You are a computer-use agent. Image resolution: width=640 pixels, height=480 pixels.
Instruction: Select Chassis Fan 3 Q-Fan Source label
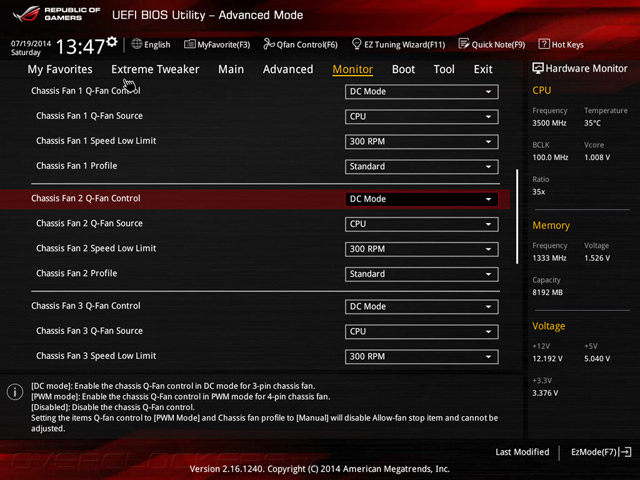[89, 331]
